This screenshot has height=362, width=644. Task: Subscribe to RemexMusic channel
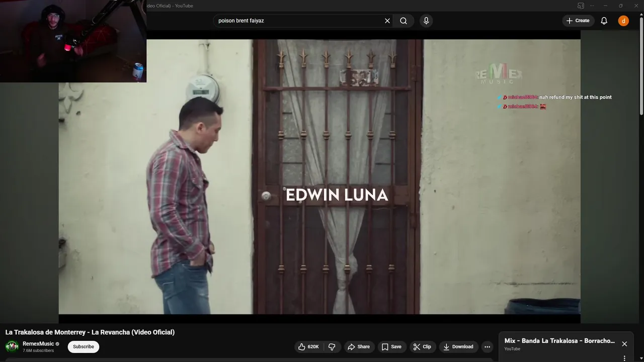[x=84, y=347]
